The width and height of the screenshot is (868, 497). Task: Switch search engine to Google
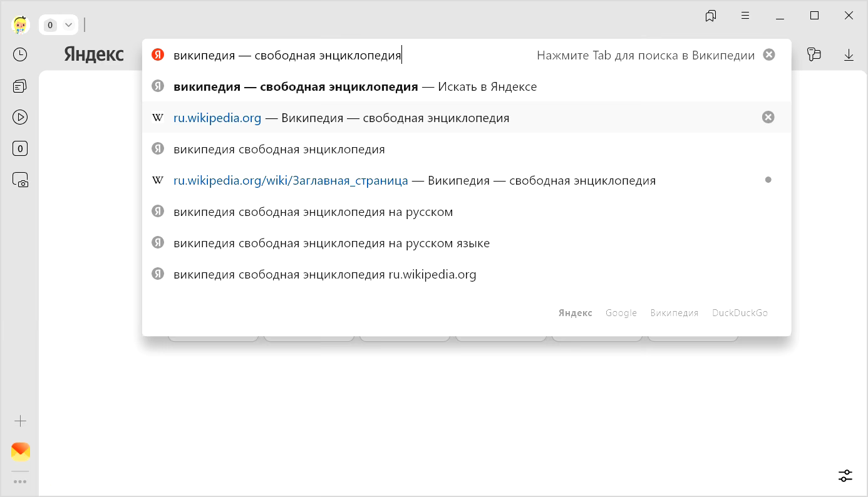point(621,313)
